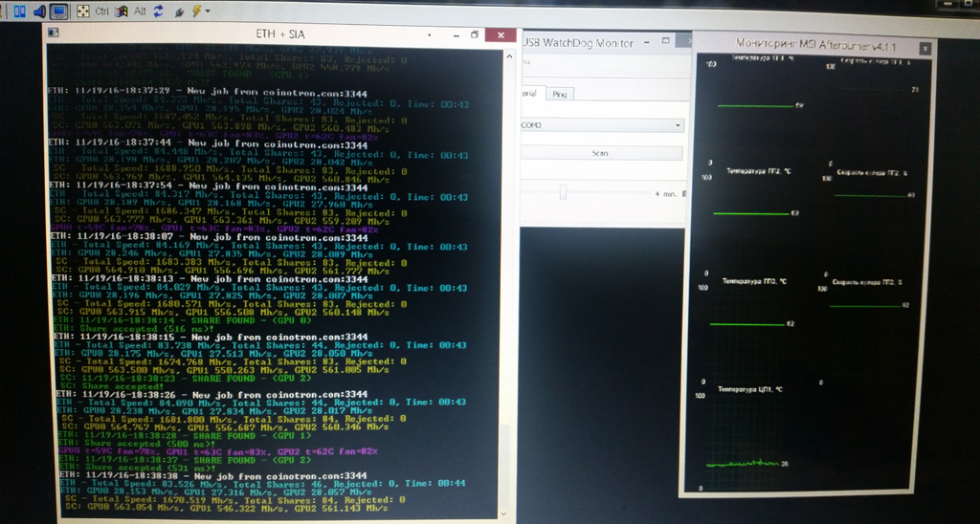Click the fullscreen arrows icon
The width and height of the screenshot is (980, 524).
[83, 11]
